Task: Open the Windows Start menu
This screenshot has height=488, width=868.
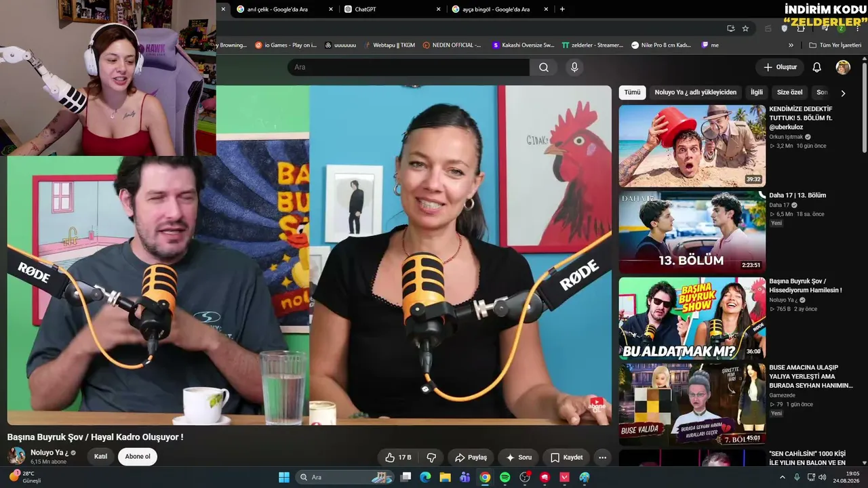Action: point(284,477)
